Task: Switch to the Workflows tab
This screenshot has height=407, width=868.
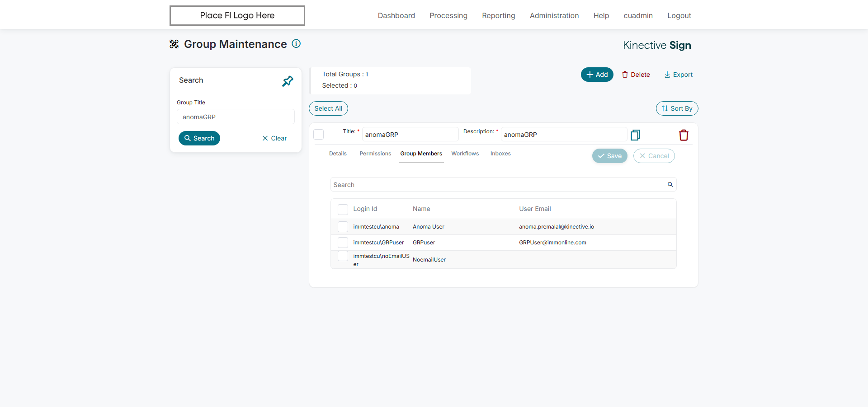Action: [465, 154]
